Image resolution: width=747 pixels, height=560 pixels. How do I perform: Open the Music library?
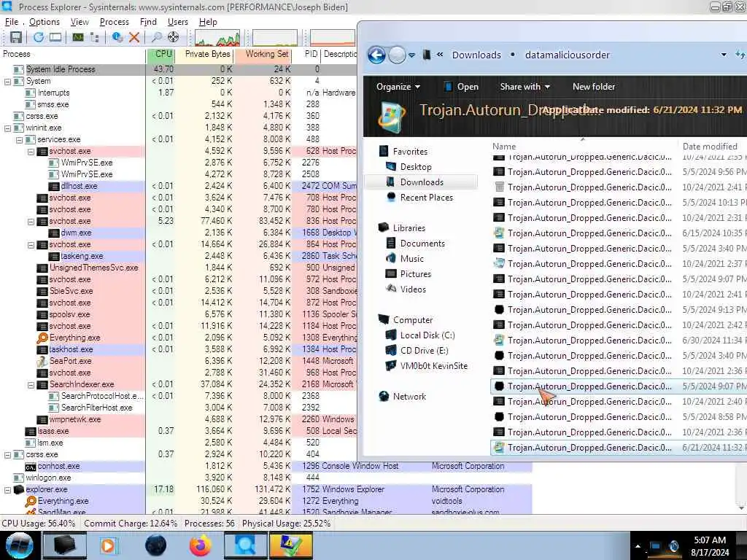(411, 259)
